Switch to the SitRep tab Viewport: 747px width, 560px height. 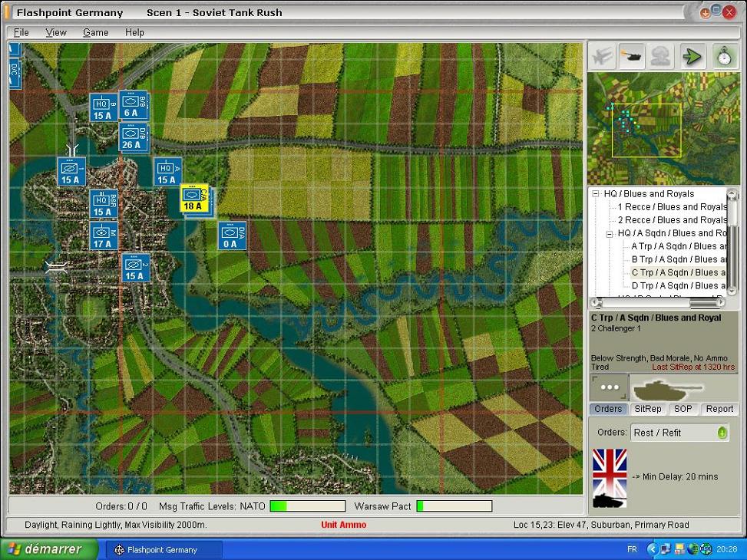pyautogui.click(x=647, y=409)
